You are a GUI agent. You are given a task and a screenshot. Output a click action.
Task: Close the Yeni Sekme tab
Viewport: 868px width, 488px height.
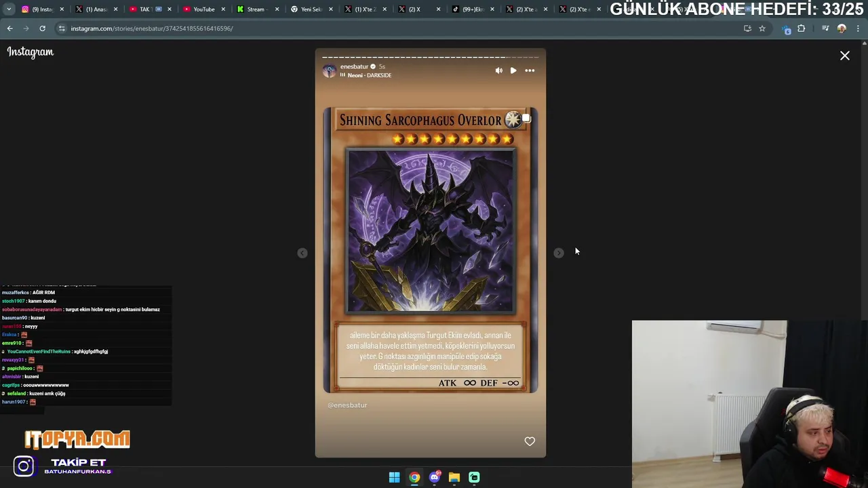[331, 9]
